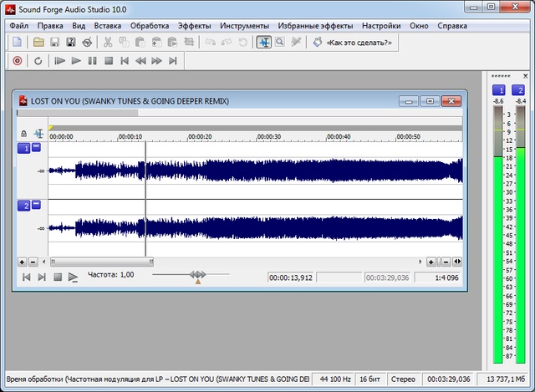This screenshot has height=392, width=535.
Task: Toggle the loop playback button
Action: [x=38, y=60]
